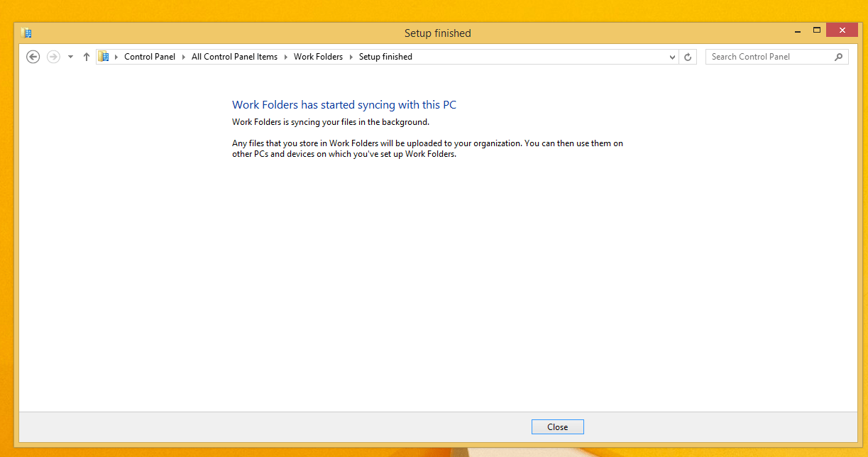
Task: Maximize the Setup finished window
Action: pos(817,31)
